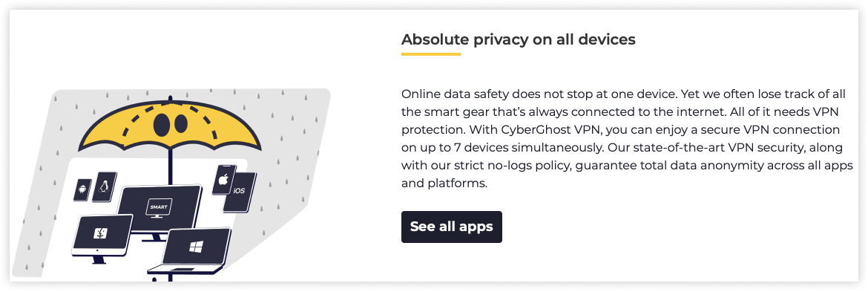Select the iOS tablet icon
Viewport: 868px width, 292px height.
click(x=240, y=192)
